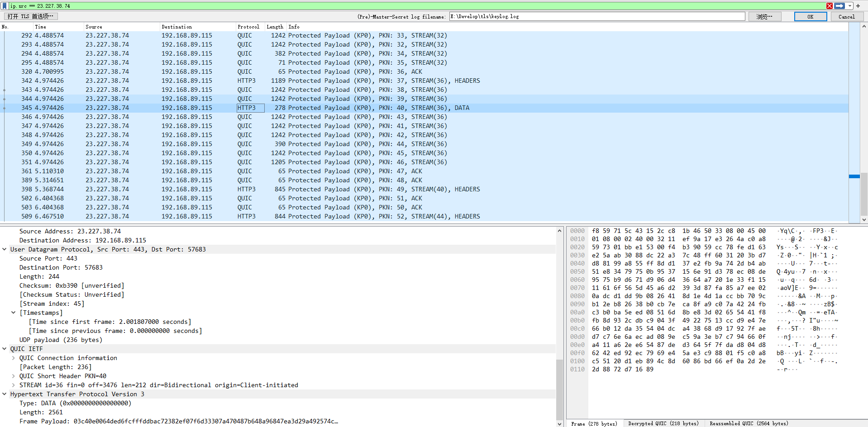Click the display filter bookmark icon
868x427 pixels.
pyautogui.click(x=5, y=6)
